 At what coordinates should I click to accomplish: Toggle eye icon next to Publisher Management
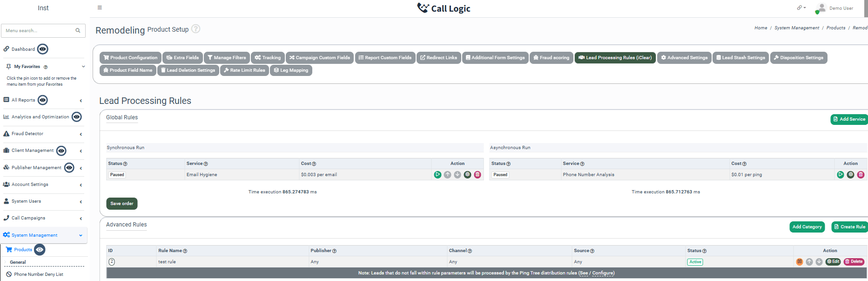(69, 168)
